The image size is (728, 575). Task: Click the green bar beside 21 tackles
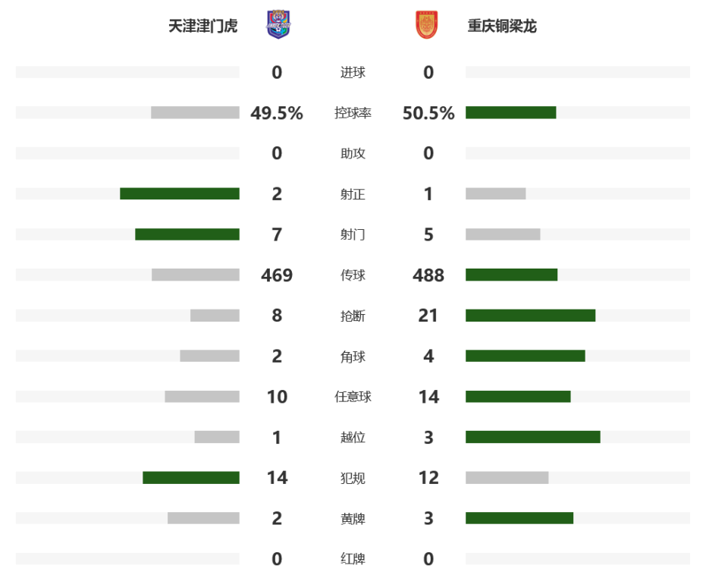530,316
